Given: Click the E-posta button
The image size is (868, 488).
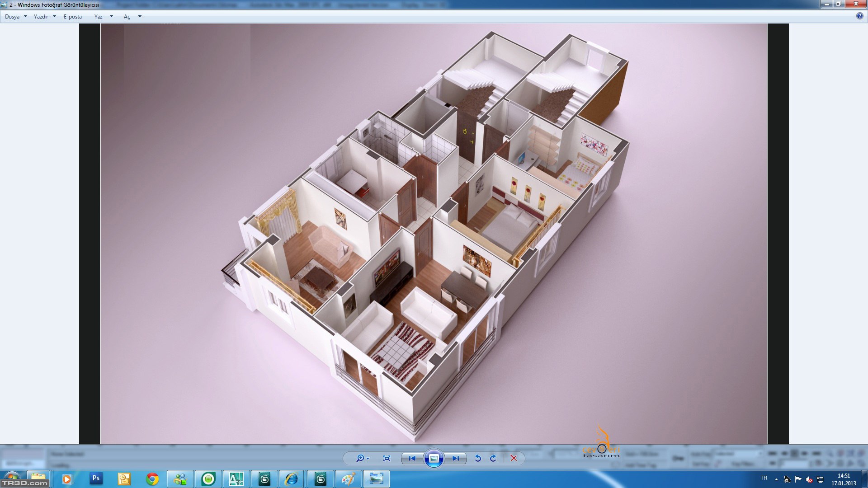Looking at the screenshot, I should coord(73,17).
